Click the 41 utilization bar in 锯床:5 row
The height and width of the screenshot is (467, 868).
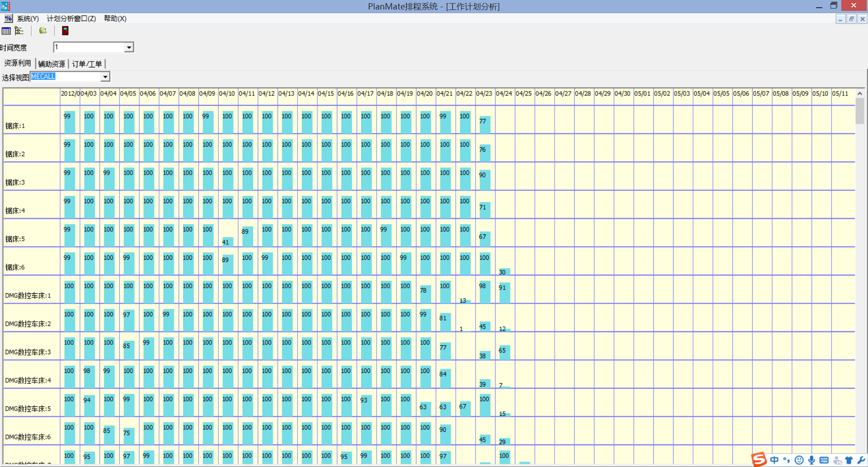point(228,242)
